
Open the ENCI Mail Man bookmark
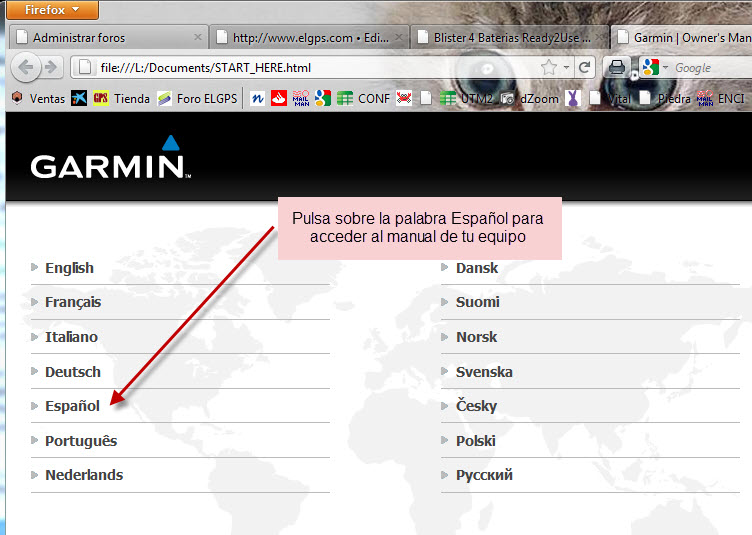721,98
